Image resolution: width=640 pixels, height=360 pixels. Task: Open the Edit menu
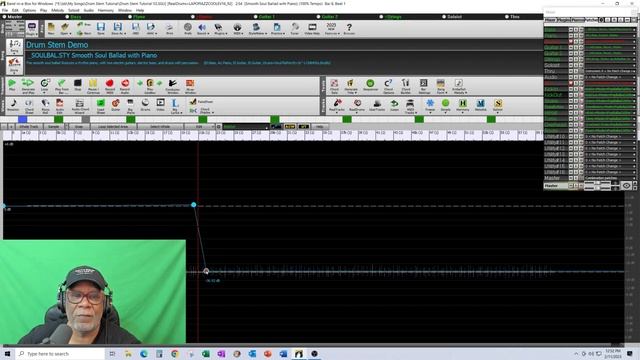point(16,10)
